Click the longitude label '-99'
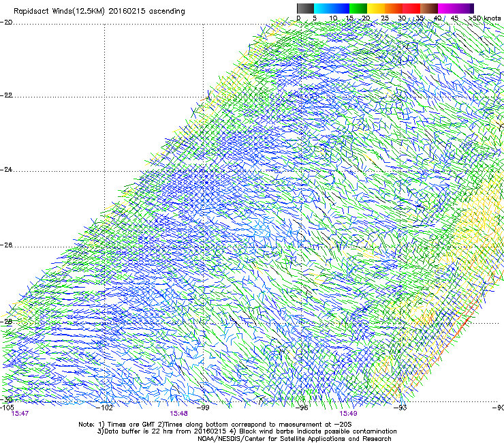The image size is (504, 443). pyautogui.click(x=203, y=408)
